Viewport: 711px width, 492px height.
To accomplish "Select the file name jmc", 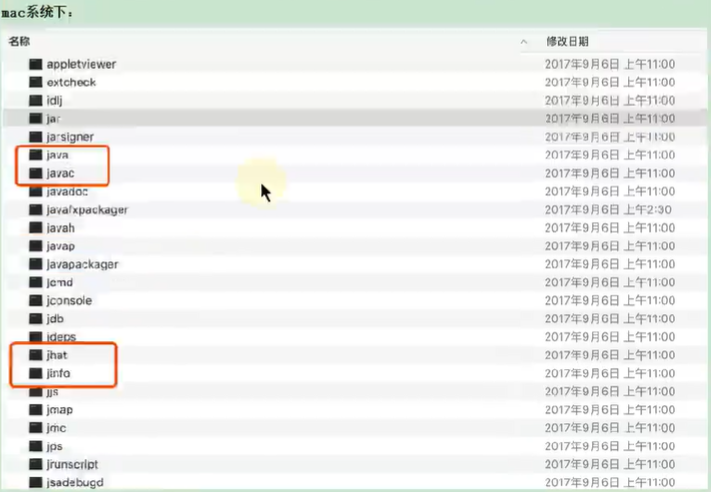I will (56, 428).
